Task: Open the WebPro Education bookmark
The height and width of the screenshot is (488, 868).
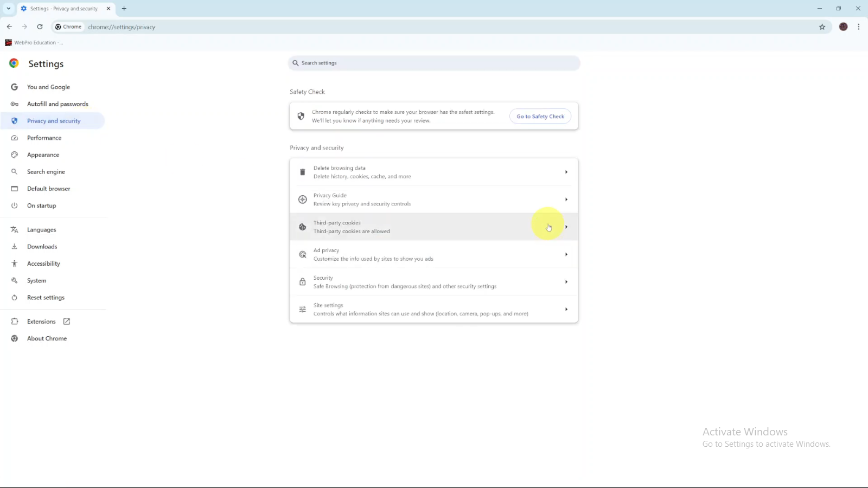Action: coord(34,42)
